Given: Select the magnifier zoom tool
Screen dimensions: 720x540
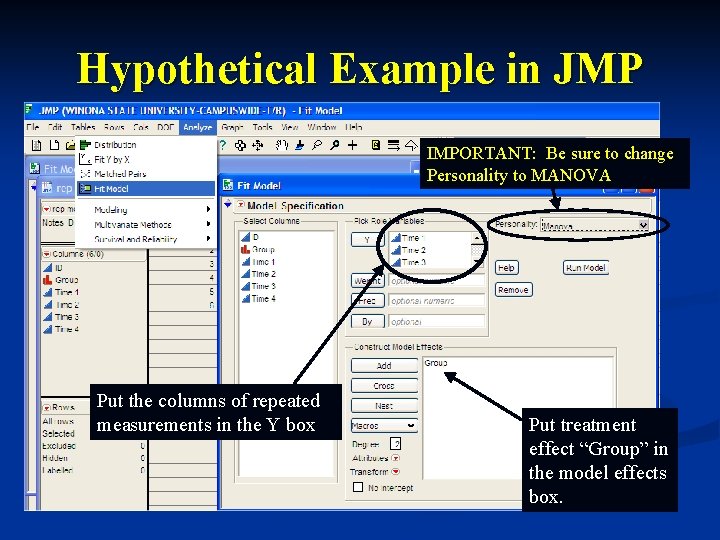Looking at the screenshot, I should (x=335, y=146).
